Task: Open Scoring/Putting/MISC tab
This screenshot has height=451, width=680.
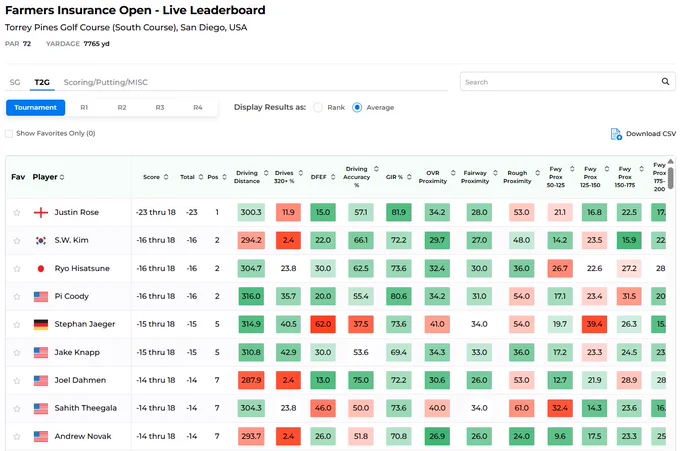Action: pyautogui.click(x=105, y=82)
